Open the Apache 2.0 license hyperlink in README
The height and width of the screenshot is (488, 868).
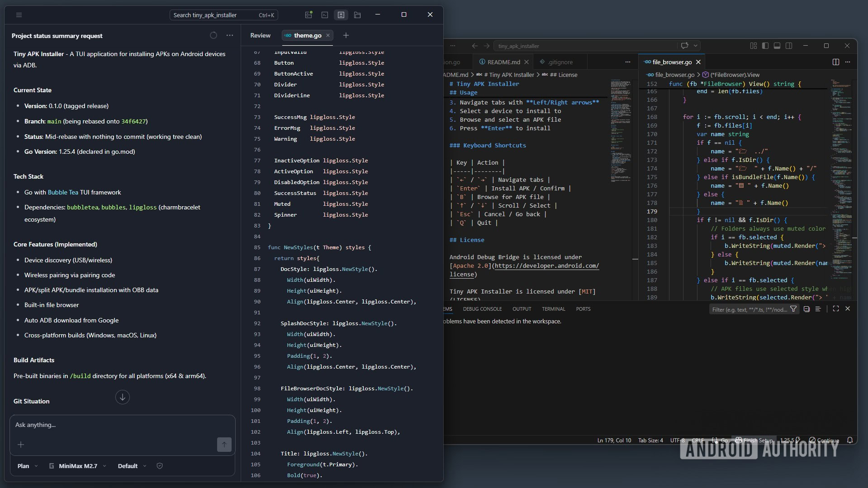[546, 266]
